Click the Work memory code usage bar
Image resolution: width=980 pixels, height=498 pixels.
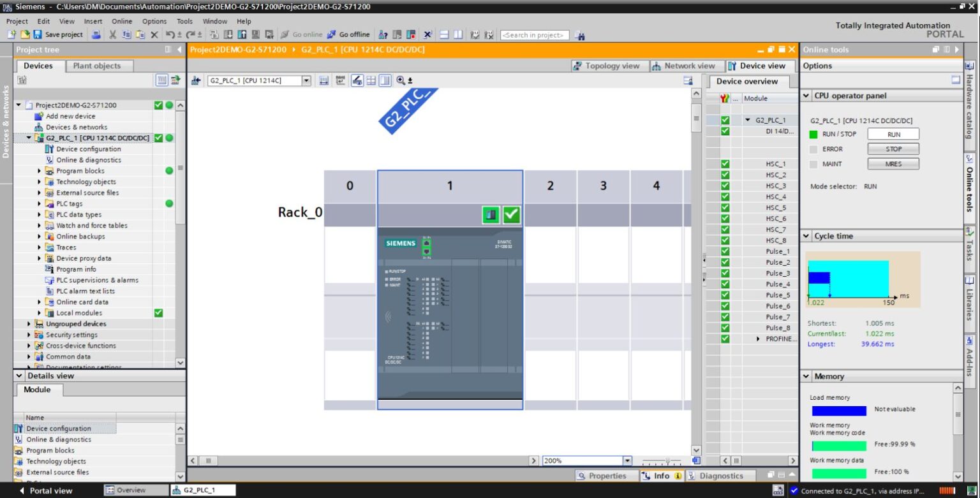coord(839,446)
